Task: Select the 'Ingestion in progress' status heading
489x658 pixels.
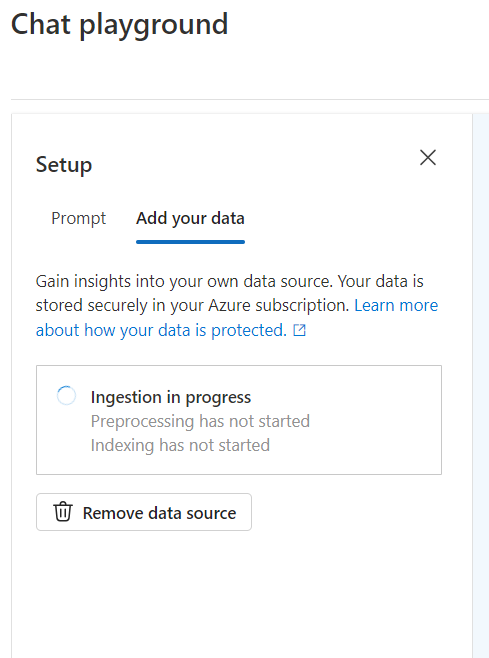Action: click(x=171, y=397)
